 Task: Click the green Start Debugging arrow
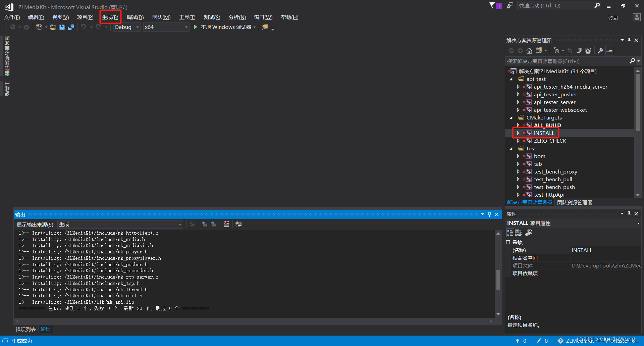pos(195,27)
